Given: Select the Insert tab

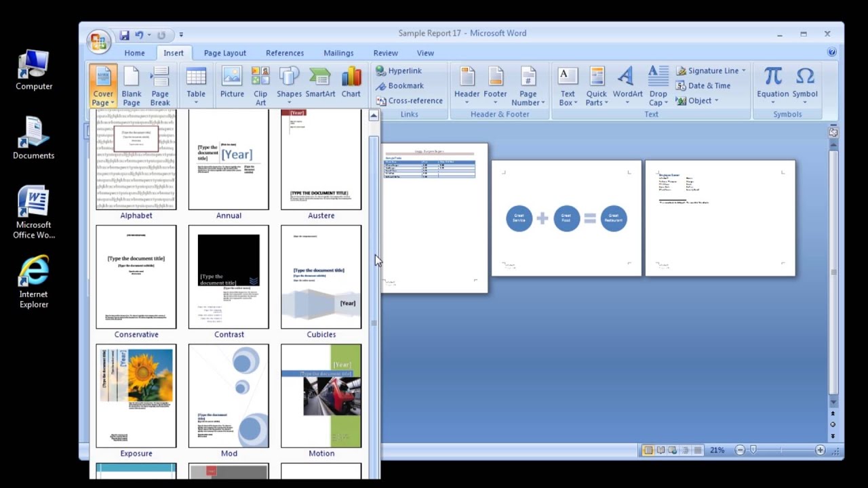Looking at the screenshot, I should click(173, 53).
